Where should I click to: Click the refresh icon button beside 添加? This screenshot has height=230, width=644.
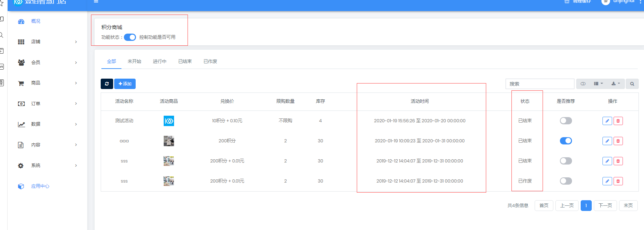107,84
